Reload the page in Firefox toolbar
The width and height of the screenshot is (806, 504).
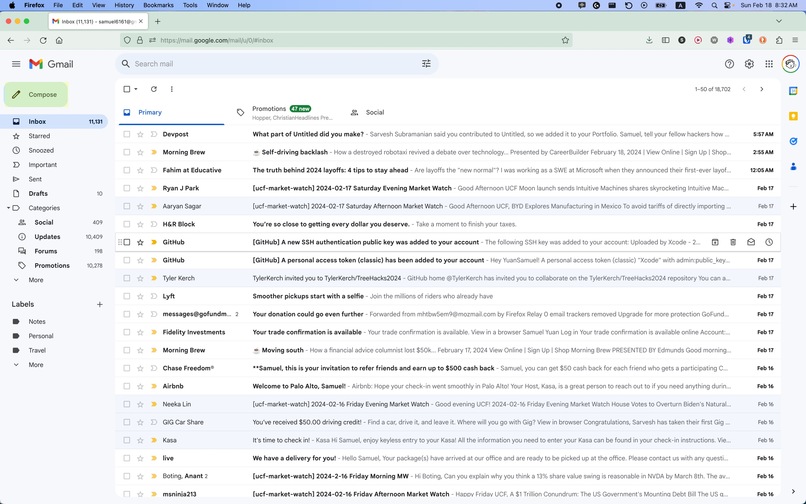[43, 40]
